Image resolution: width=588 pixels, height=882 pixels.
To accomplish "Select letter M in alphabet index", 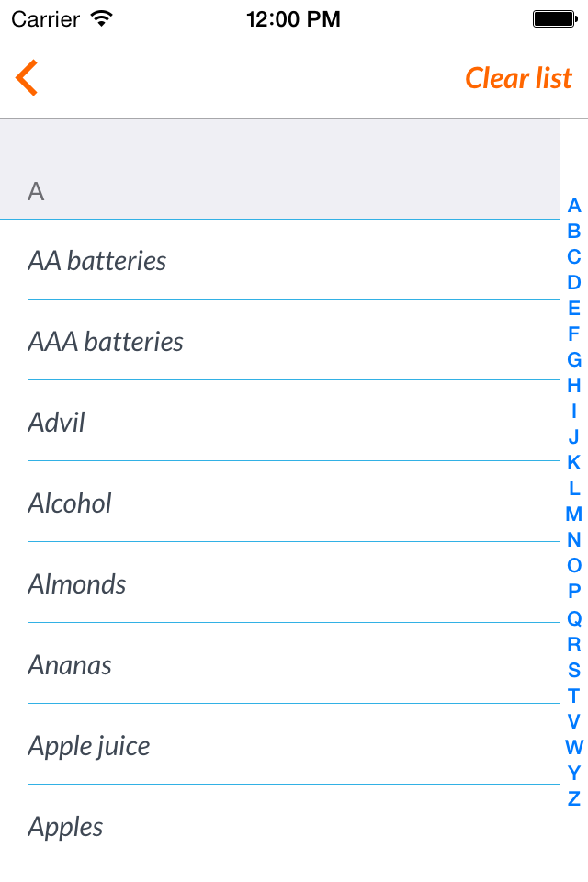I will pyautogui.click(x=574, y=514).
